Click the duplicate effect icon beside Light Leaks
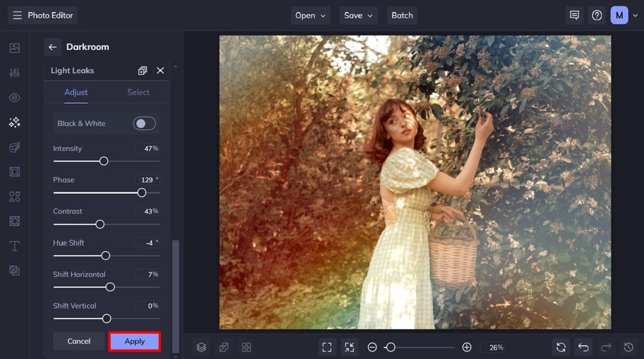The height and width of the screenshot is (359, 644). [142, 71]
